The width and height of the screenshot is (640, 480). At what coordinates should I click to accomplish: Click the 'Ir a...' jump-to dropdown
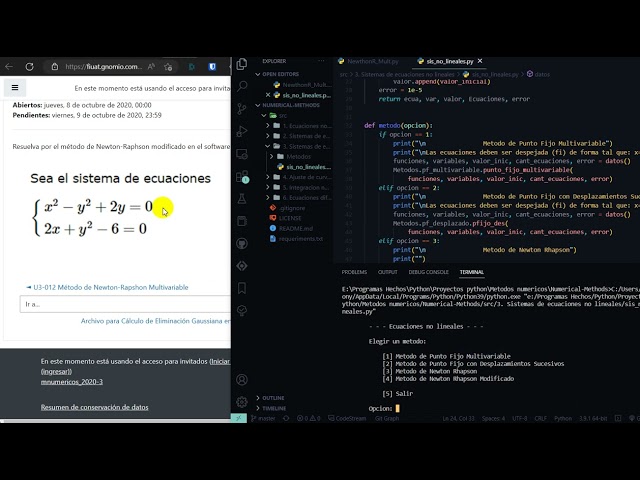125,304
